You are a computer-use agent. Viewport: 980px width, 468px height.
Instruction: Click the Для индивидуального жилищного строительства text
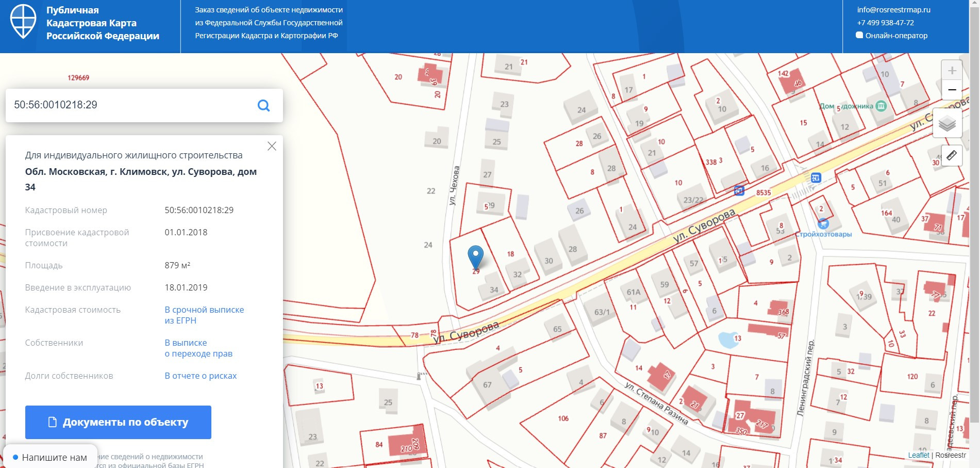134,155
